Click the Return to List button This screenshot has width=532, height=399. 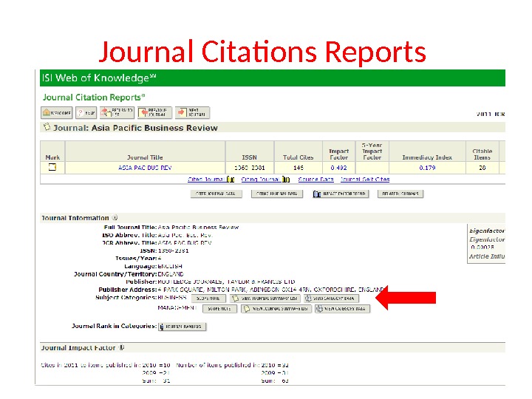tap(117, 112)
